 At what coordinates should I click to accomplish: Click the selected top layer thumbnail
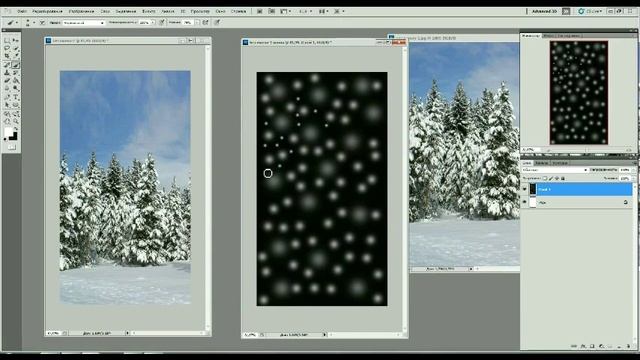tap(533, 189)
